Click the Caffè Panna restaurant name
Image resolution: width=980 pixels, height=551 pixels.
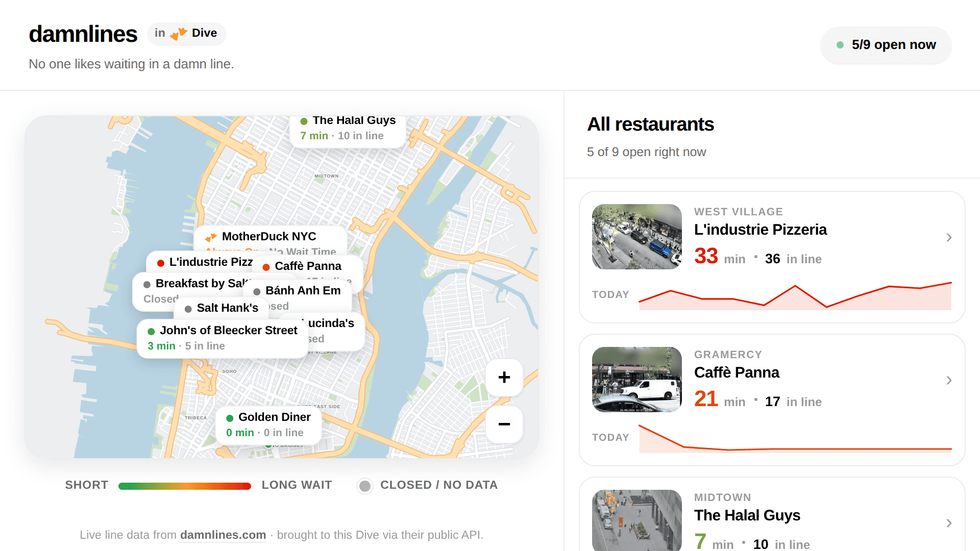tap(737, 372)
